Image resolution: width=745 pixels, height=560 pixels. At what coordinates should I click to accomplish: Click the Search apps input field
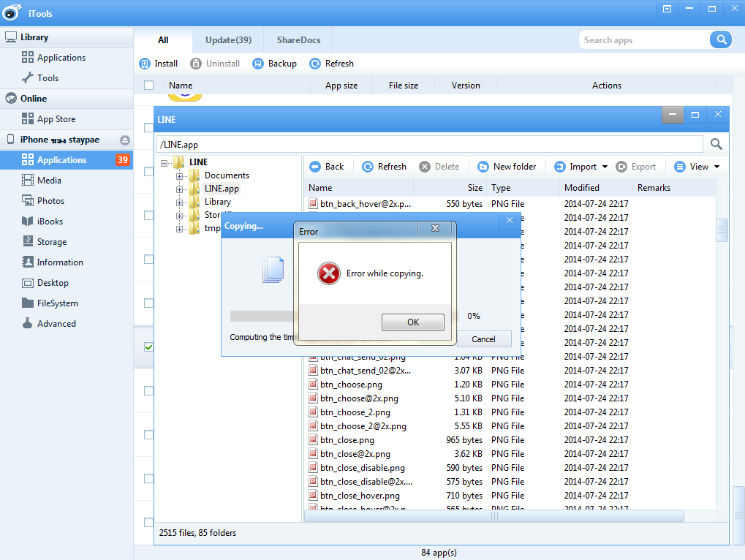644,40
